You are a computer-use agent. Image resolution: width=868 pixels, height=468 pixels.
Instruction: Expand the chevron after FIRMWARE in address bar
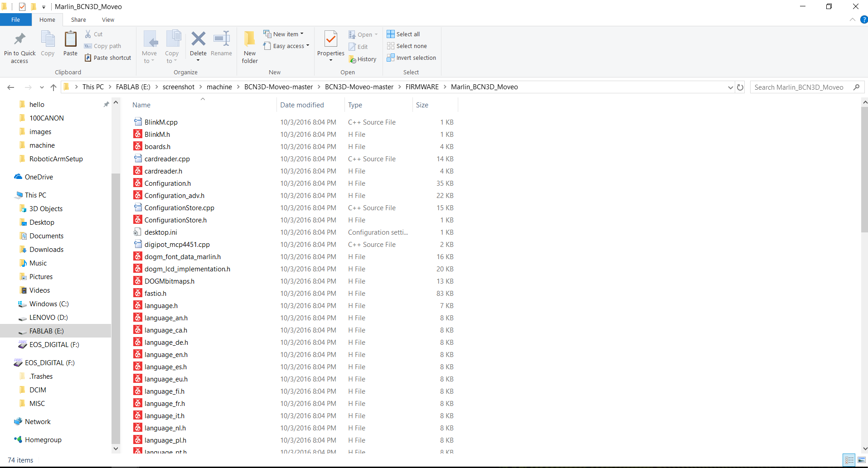click(x=445, y=87)
